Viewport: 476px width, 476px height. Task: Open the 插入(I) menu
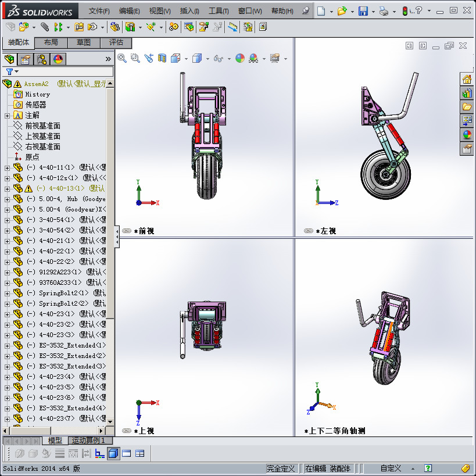pyautogui.click(x=189, y=11)
